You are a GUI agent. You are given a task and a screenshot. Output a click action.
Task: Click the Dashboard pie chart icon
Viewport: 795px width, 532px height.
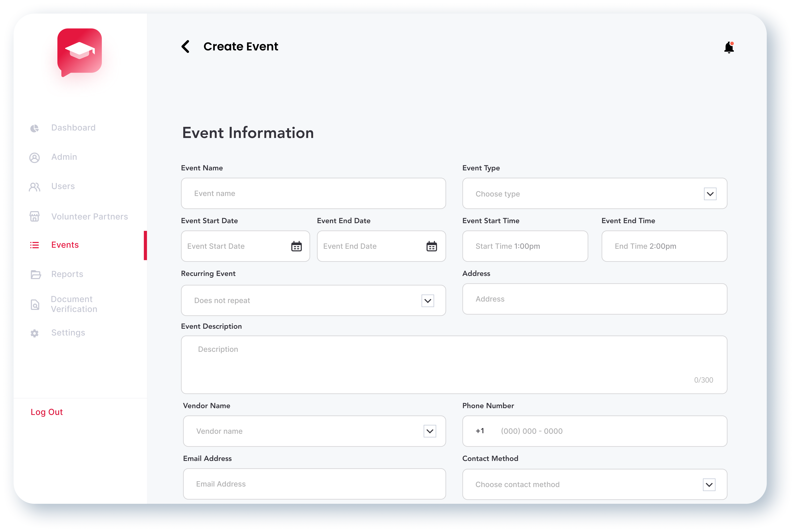click(34, 128)
